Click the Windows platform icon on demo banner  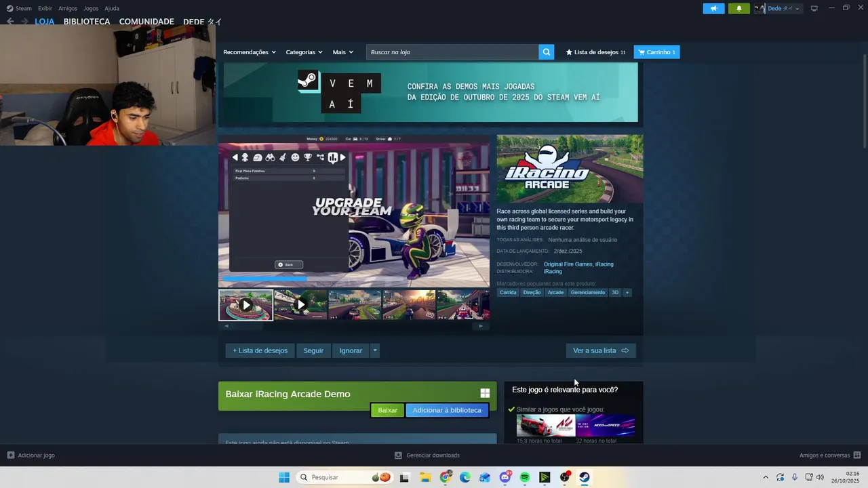(485, 394)
